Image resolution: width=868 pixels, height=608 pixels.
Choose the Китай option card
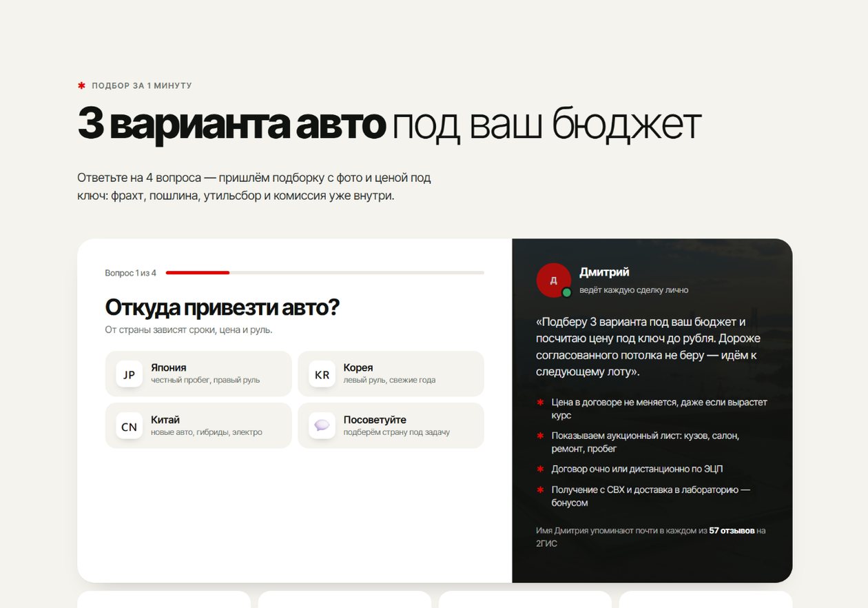pyautogui.click(x=198, y=425)
